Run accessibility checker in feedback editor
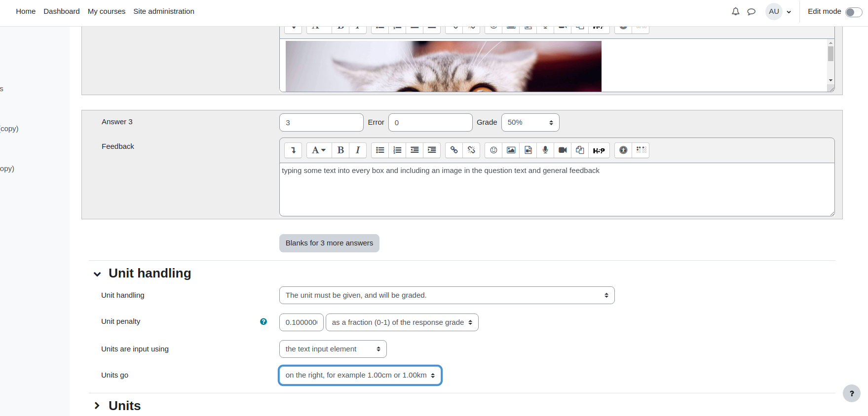The image size is (868, 416). click(x=623, y=150)
